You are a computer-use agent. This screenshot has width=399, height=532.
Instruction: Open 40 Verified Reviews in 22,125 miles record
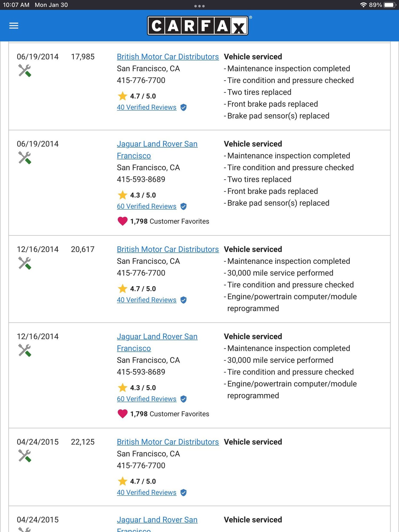pos(147,492)
